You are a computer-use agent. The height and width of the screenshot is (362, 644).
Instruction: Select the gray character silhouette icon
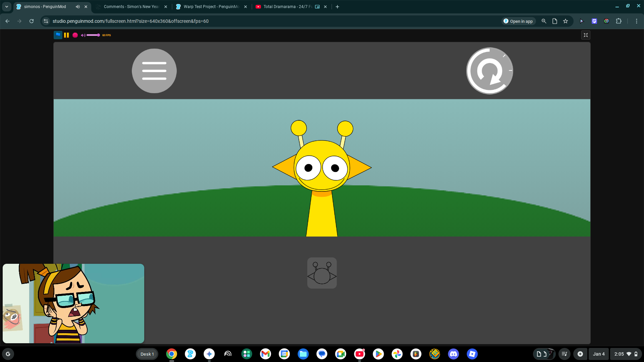[x=322, y=273]
